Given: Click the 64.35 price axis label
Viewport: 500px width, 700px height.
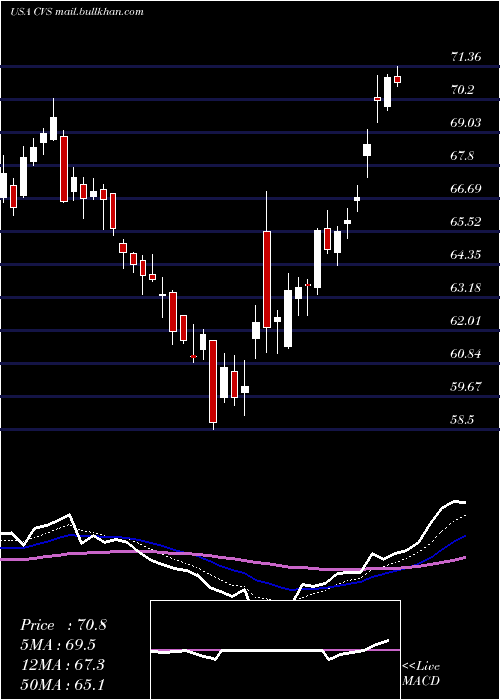Looking at the screenshot, I should 466,255.
